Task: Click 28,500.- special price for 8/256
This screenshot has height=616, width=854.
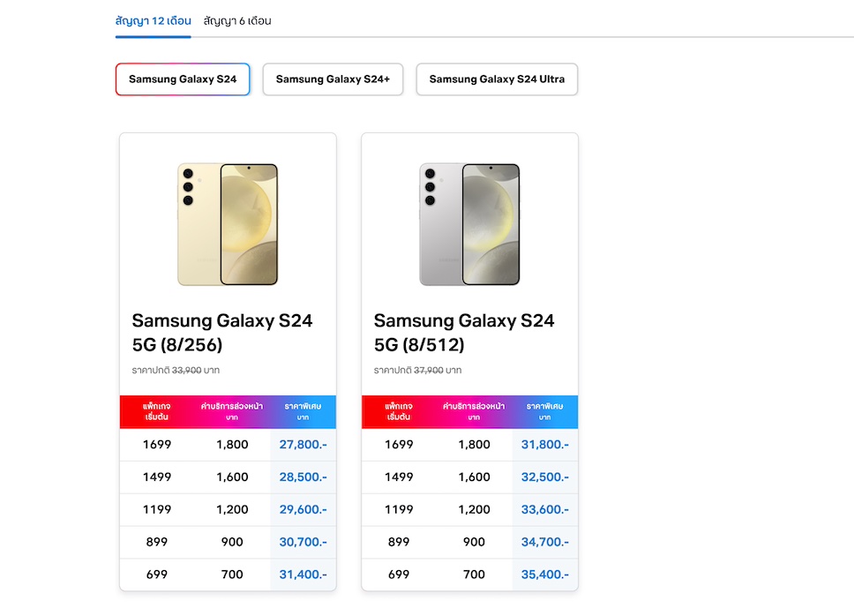Action: pyautogui.click(x=303, y=477)
